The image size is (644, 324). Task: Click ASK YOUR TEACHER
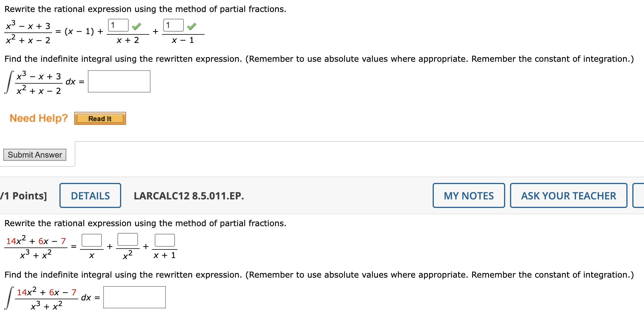pos(568,195)
